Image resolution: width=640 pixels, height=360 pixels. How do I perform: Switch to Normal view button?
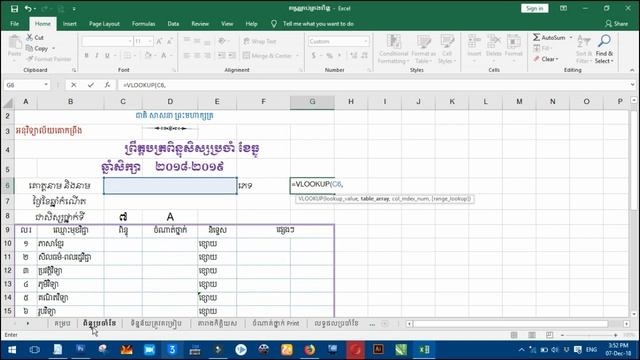pyautogui.click(x=514, y=335)
